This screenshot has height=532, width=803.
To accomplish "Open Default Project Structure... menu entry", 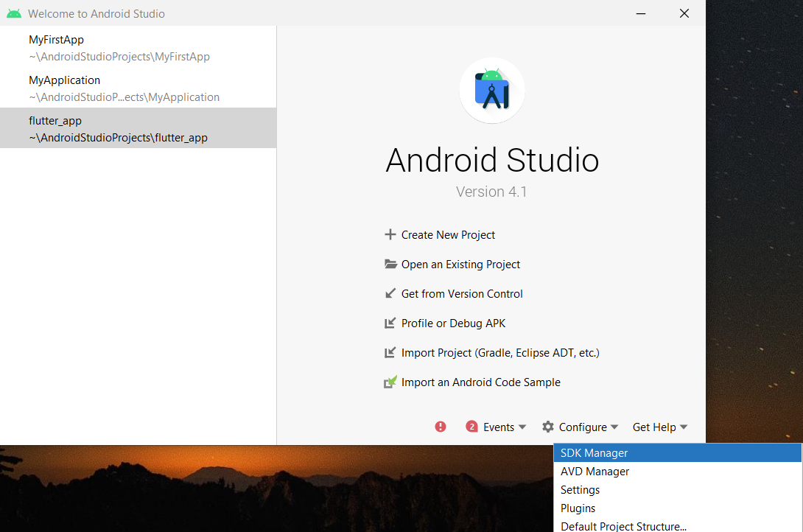I will 677,526.
